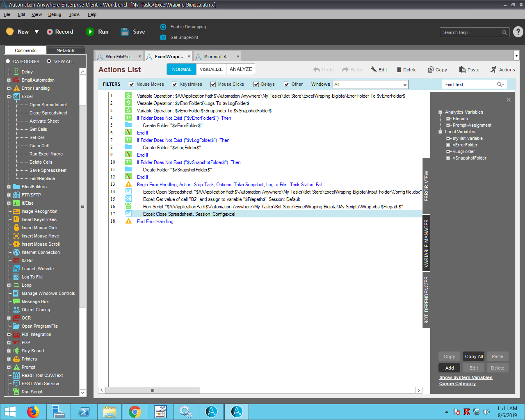The width and height of the screenshot is (525, 420).
Task: Open the Windows filter dropdown
Action: 405,84
